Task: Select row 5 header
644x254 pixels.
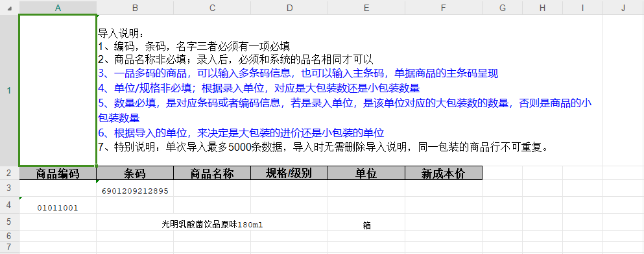Action: coord(10,222)
